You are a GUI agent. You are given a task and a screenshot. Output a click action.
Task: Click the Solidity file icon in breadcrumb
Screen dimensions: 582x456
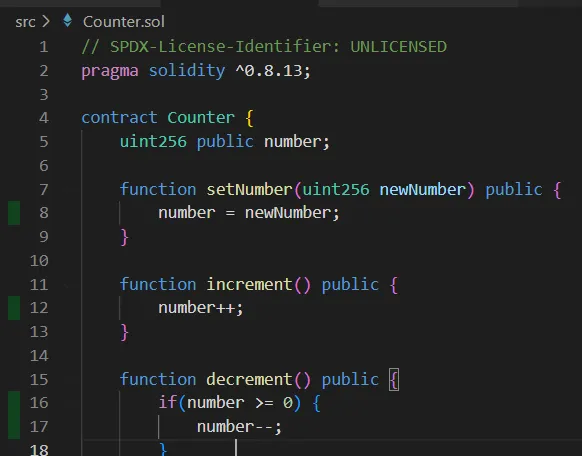(68, 20)
